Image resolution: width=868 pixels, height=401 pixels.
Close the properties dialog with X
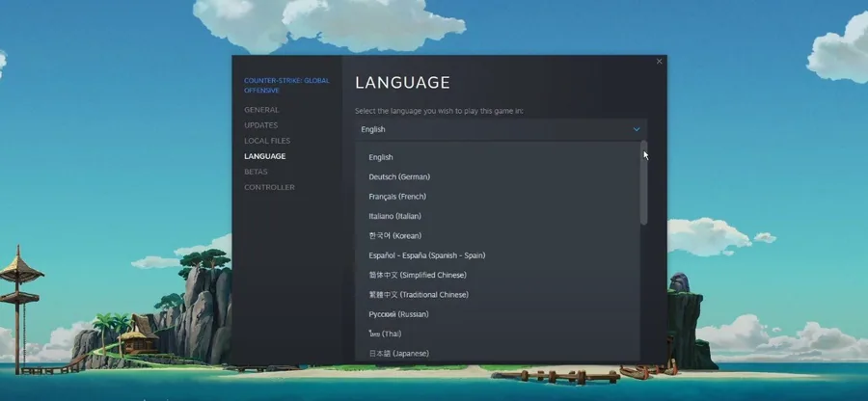(659, 62)
